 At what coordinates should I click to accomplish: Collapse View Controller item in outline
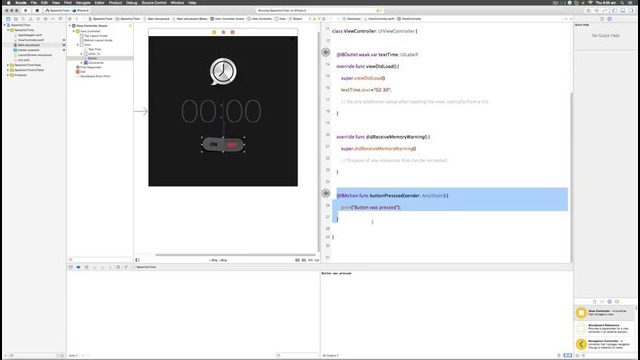(x=74, y=31)
